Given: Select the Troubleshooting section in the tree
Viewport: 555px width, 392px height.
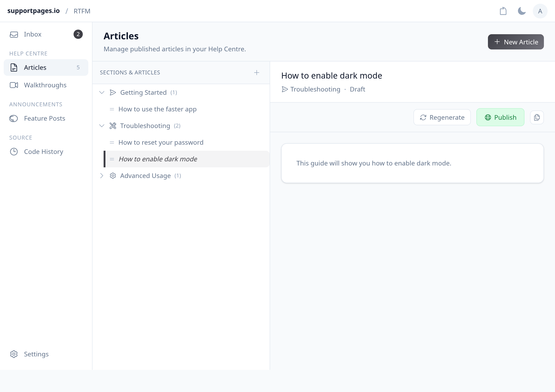Looking at the screenshot, I should click(145, 126).
